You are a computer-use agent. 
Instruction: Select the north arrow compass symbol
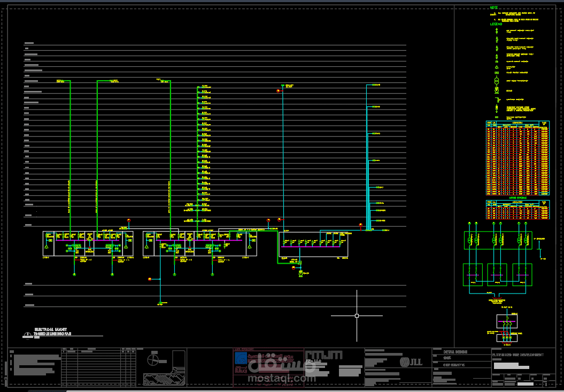[x=153, y=359]
